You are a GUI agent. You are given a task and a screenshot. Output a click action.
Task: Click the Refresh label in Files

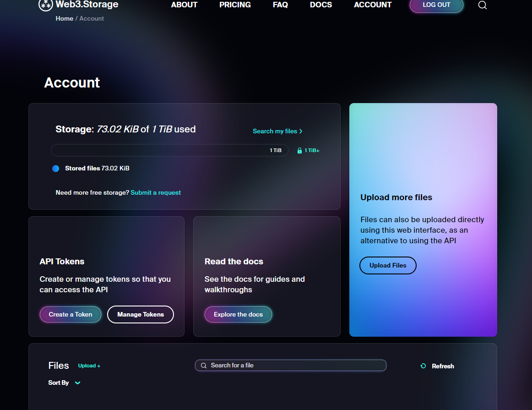443,366
